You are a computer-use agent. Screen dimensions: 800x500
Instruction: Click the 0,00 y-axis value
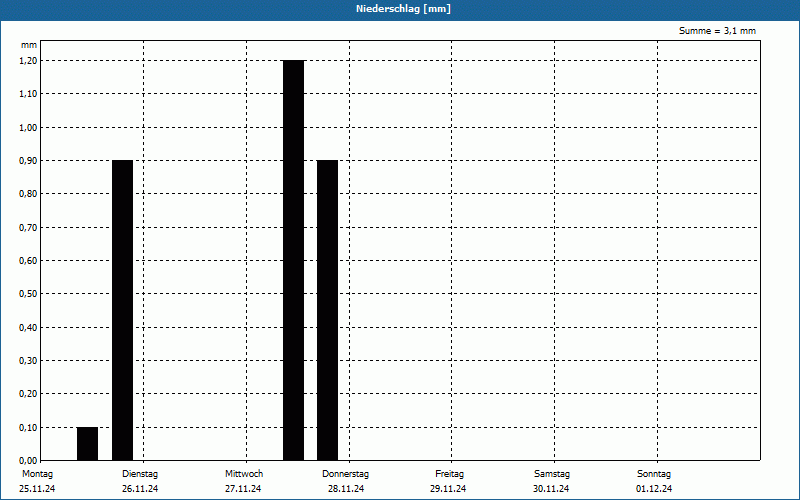point(28,461)
